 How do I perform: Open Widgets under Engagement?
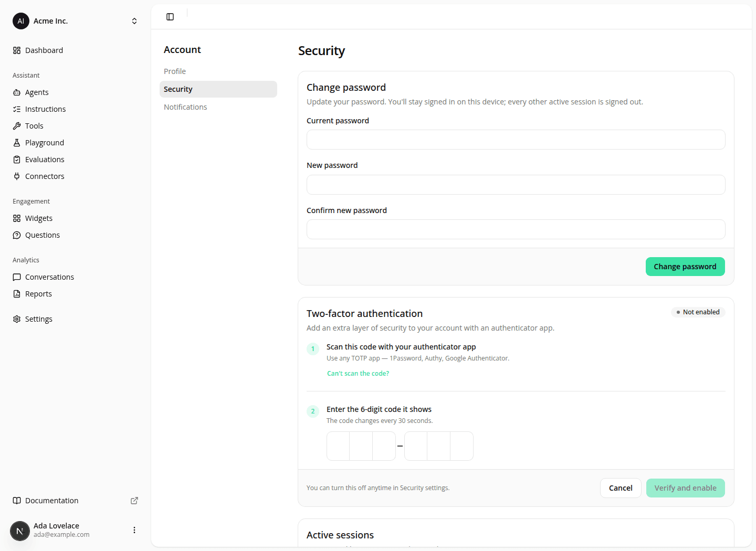(x=76, y=218)
